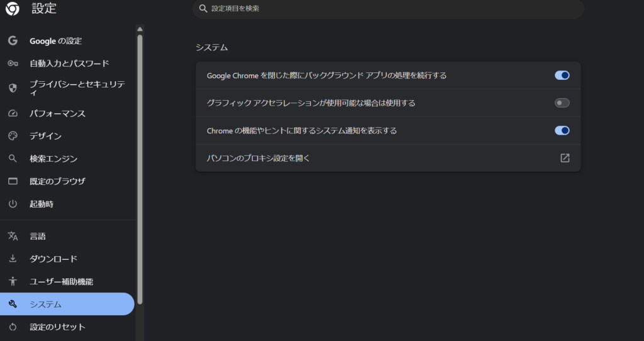Screen dimensions: 644x341
Task: Click the Google G icon in the sidebar
Action: click(13, 41)
